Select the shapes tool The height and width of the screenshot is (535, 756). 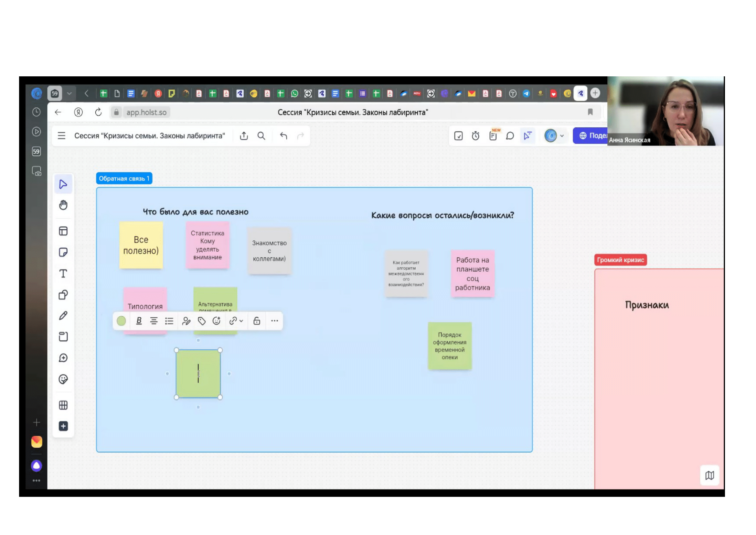point(63,295)
